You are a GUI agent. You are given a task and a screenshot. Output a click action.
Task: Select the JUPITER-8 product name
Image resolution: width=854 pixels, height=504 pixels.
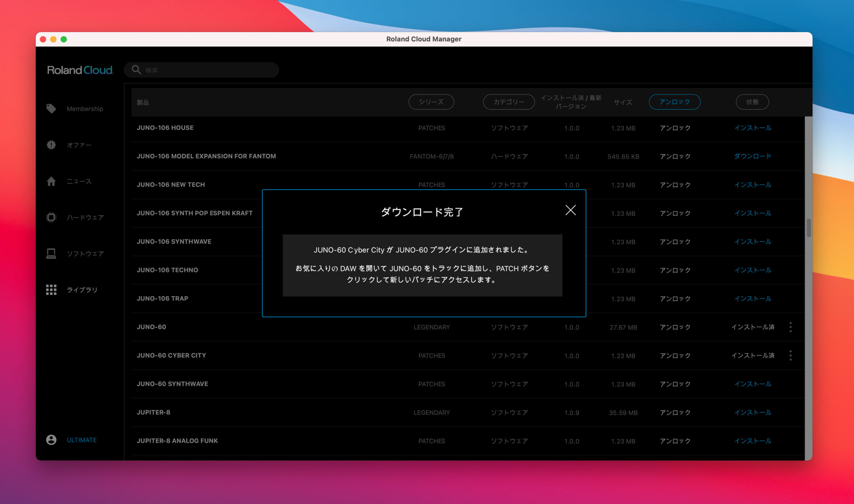click(x=153, y=412)
